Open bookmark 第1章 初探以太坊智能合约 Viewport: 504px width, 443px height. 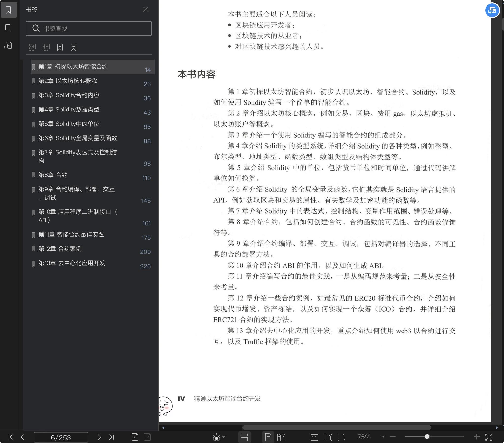pyautogui.click(x=92, y=67)
